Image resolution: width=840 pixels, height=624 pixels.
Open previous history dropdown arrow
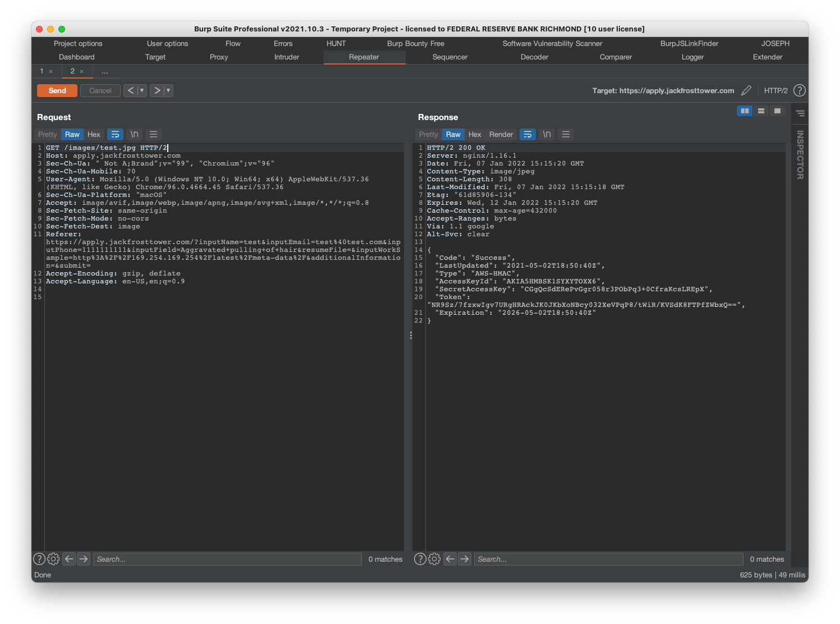pos(142,90)
